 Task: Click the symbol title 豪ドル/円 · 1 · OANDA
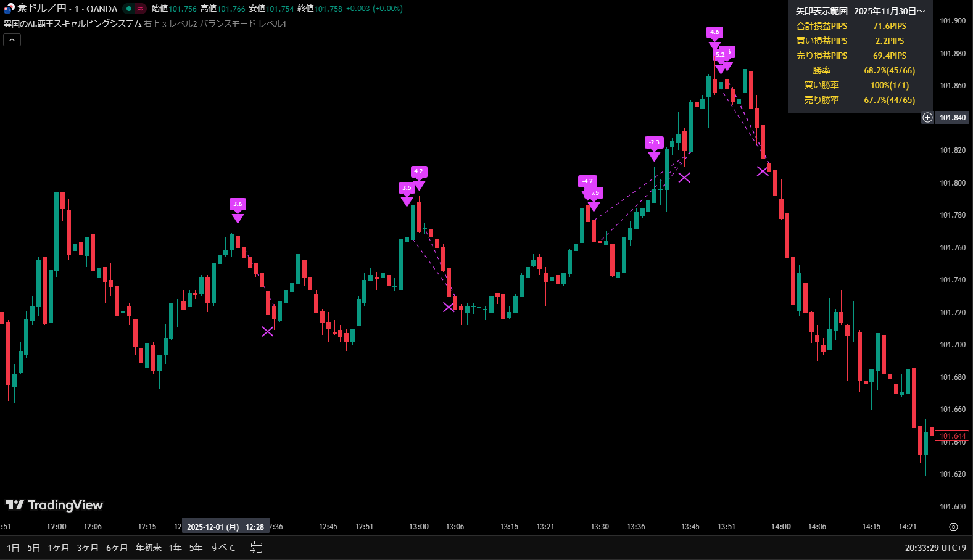67,9
